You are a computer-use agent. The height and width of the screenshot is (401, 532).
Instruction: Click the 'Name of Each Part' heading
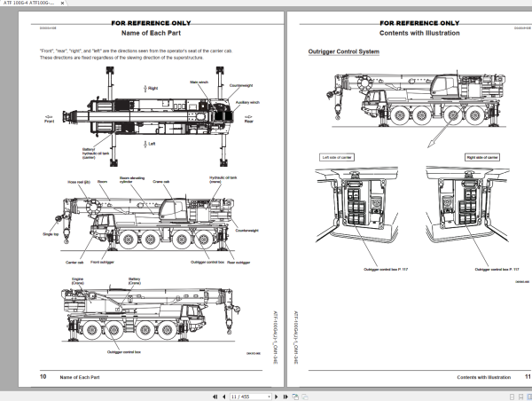click(x=151, y=33)
